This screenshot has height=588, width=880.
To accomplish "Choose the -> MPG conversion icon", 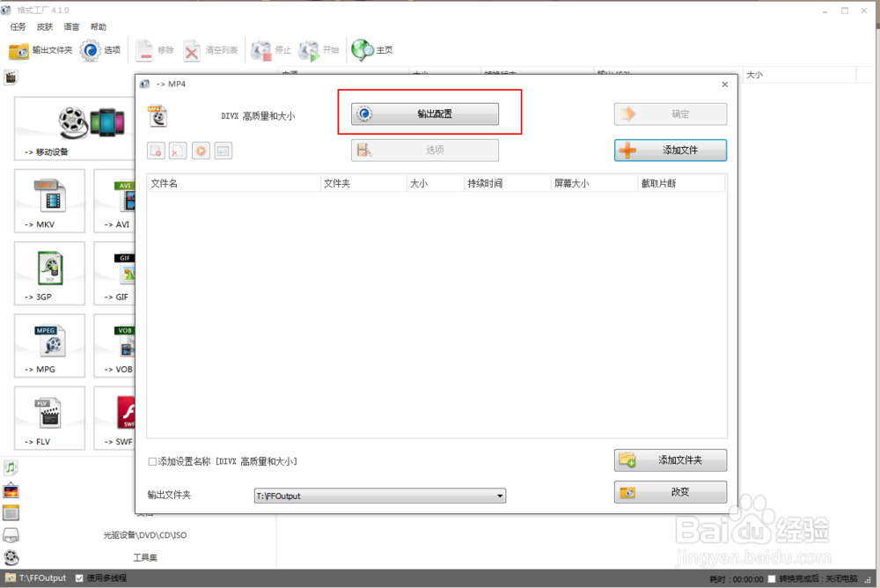I will click(49, 346).
